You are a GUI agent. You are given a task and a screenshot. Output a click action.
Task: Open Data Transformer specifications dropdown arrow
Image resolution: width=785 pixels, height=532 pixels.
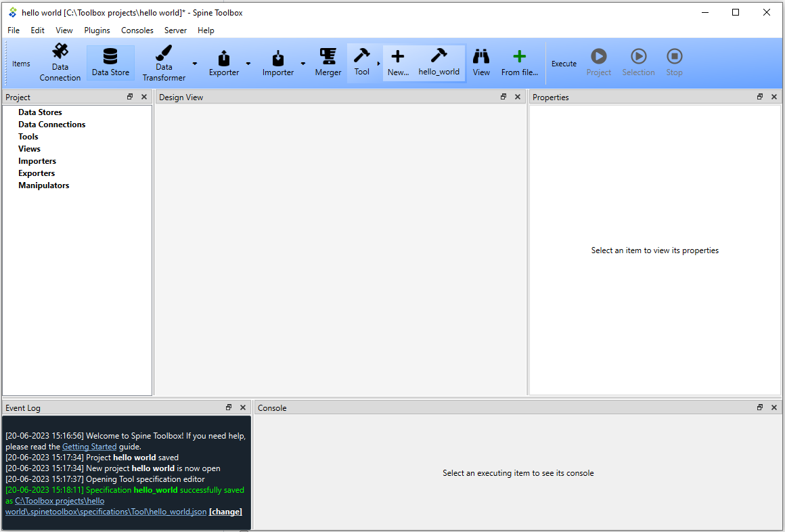tap(195, 64)
